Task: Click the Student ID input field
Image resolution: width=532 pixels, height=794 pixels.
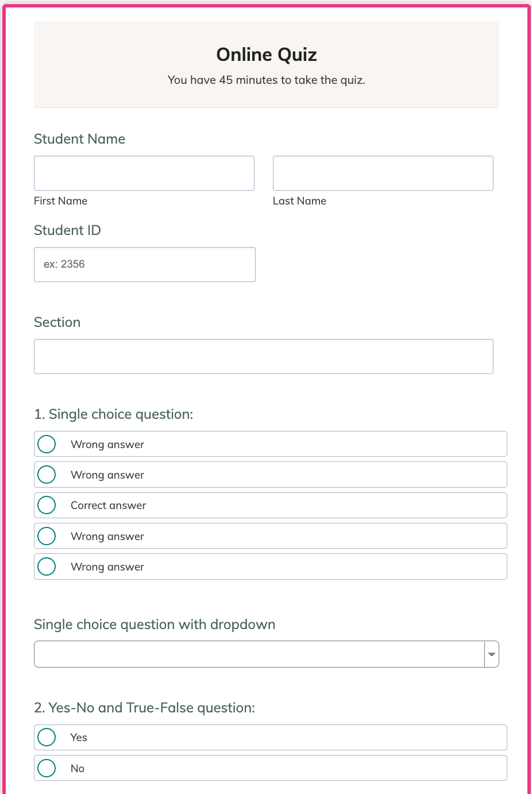Action: (144, 264)
